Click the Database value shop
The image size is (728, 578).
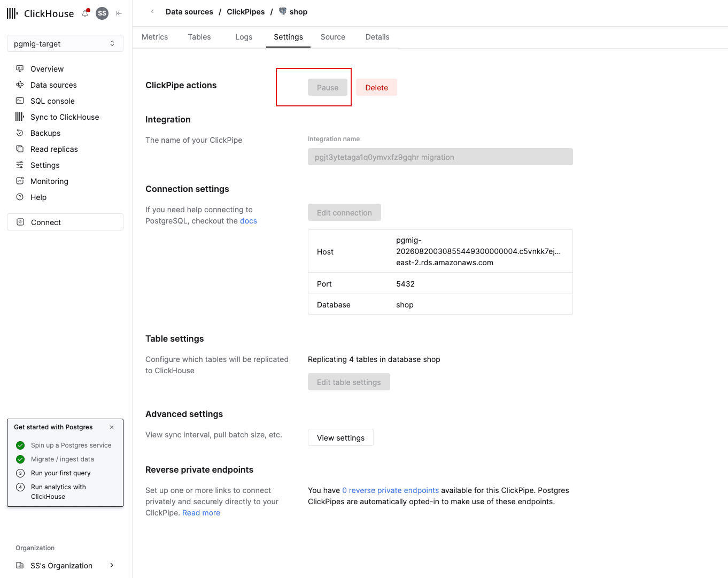pyautogui.click(x=405, y=305)
